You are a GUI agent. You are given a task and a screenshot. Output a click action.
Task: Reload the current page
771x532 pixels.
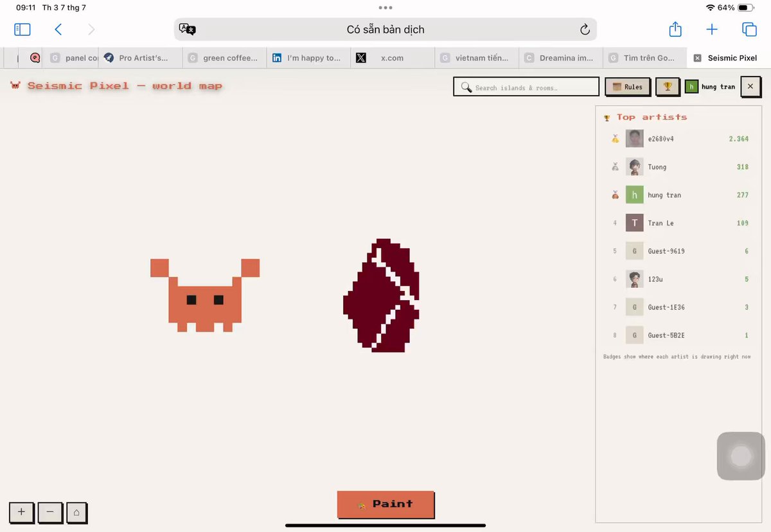(585, 30)
